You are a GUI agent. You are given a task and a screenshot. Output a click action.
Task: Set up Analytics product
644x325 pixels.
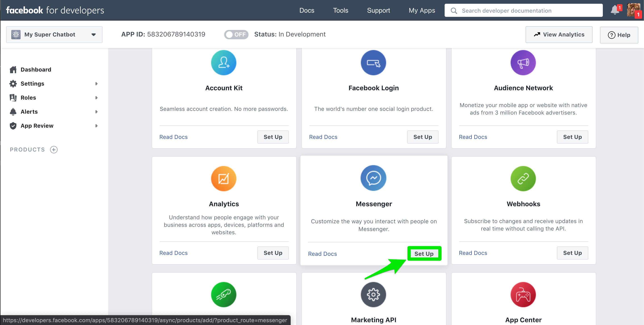tap(273, 253)
